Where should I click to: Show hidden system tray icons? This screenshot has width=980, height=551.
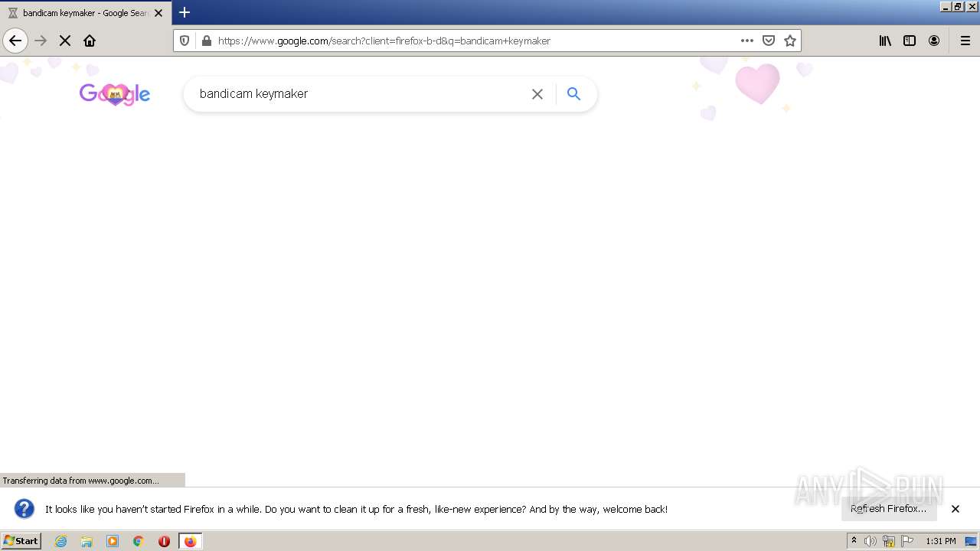click(x=854, y=541)
